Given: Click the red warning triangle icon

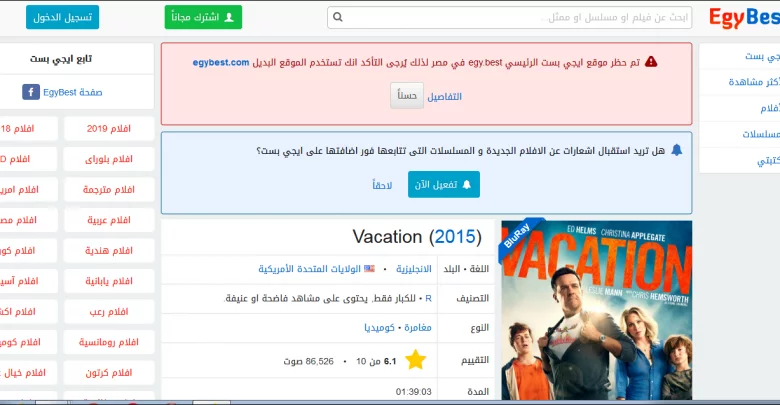Looking at the screenshot, I should (651, 62).
